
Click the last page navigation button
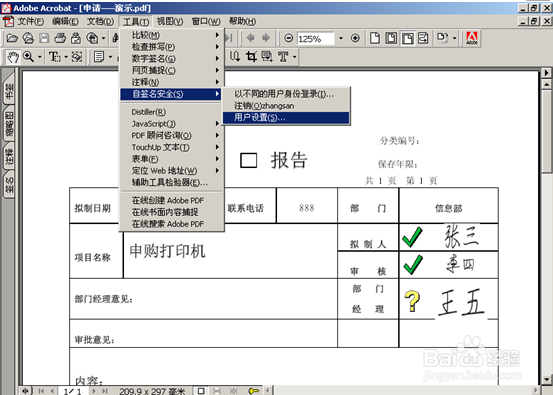pyautogui.click(x=105, y=391)
